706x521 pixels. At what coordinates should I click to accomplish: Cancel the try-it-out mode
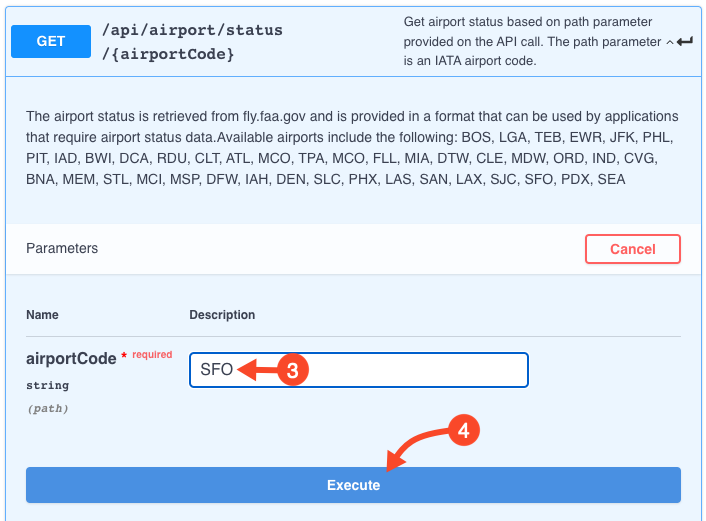point(633,249)
